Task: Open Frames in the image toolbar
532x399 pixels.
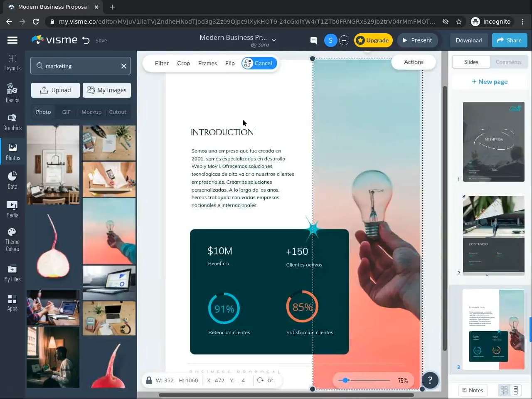Action: [207, 63]
